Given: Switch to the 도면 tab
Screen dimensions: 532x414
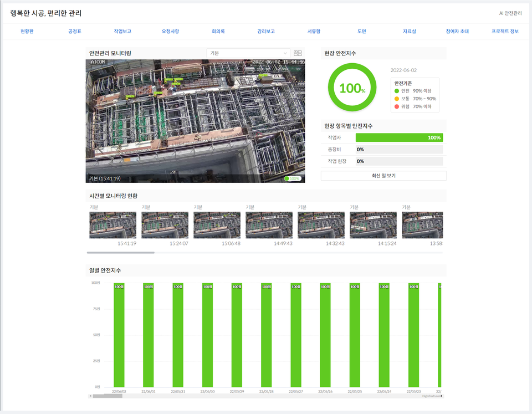Looking at the screenshot, I should click(362, 31).
